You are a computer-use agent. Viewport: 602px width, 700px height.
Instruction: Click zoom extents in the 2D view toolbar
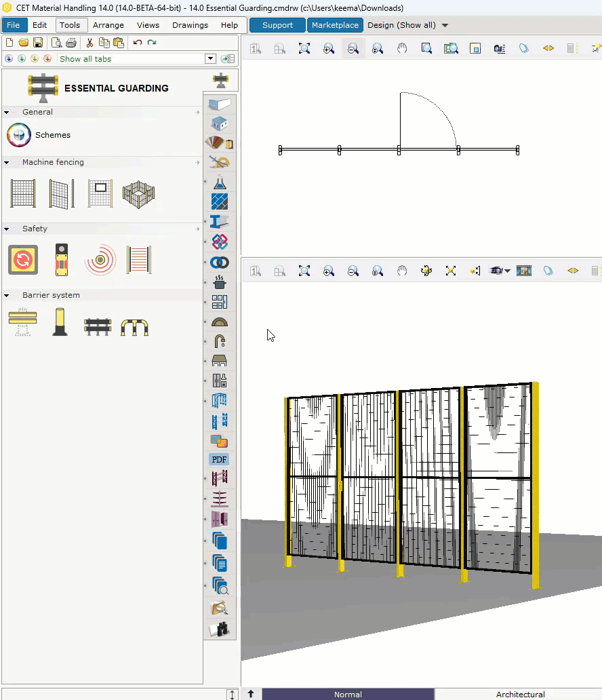click(x=304, y=49)
